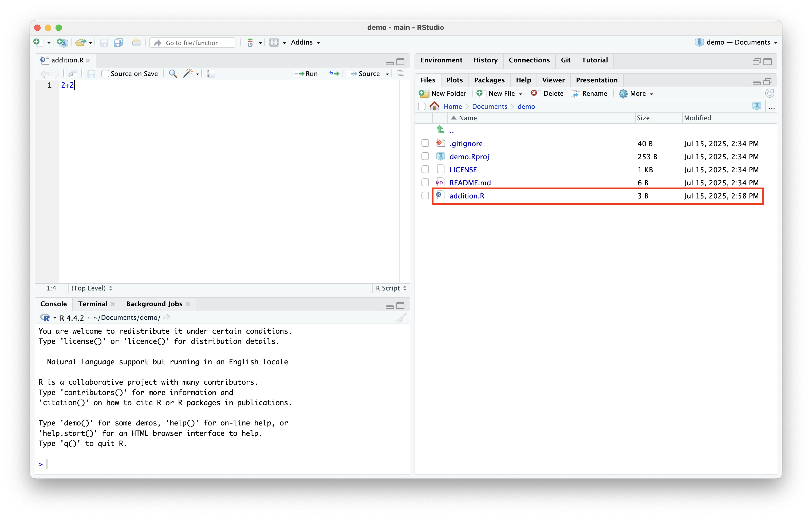Click the print current file icon
Screen dimensions: 812x518
pos(137,42)
